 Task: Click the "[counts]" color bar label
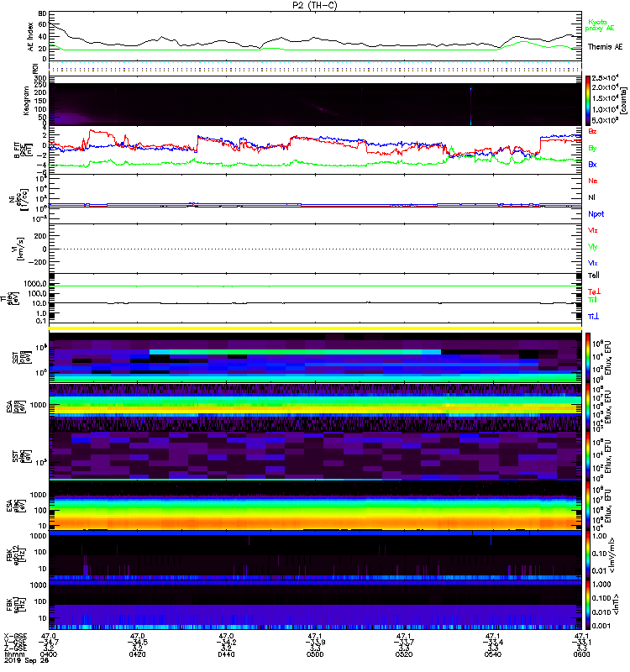(x=623, y=101)
